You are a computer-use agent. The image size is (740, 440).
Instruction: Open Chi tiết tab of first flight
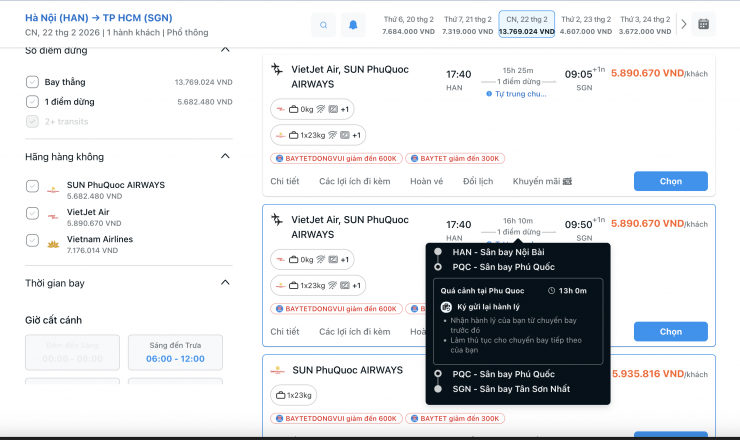[285, 181]
